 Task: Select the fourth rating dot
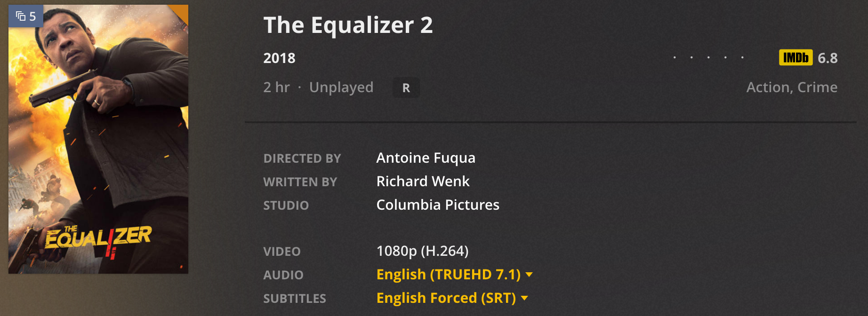click(x=725, y=57)
